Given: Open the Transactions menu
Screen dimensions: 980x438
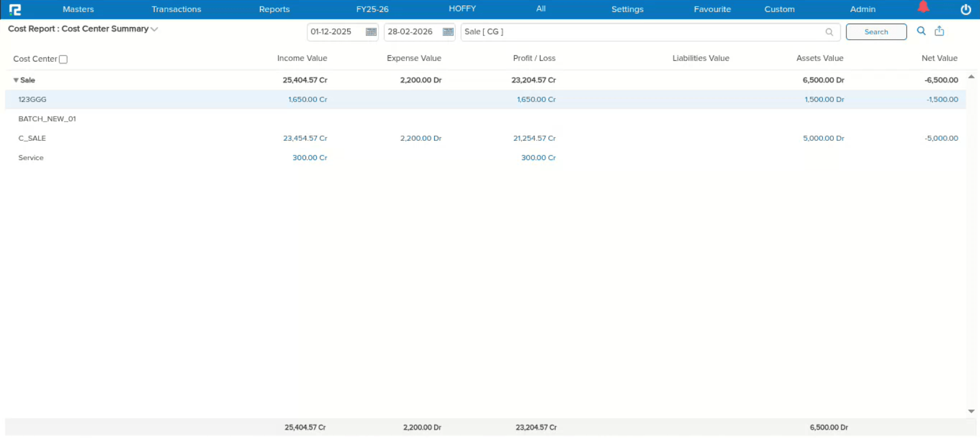Looking at the screenshot, I should pos(176,9).
